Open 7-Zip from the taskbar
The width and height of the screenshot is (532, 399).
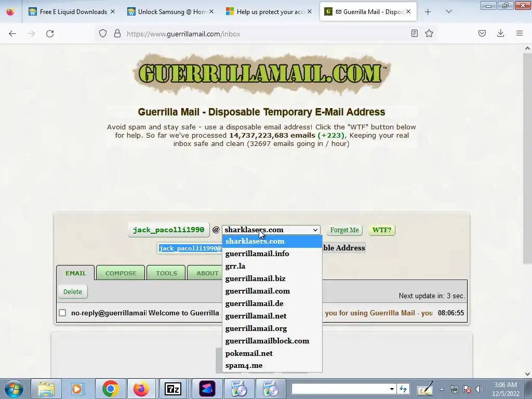click(172, 389)
